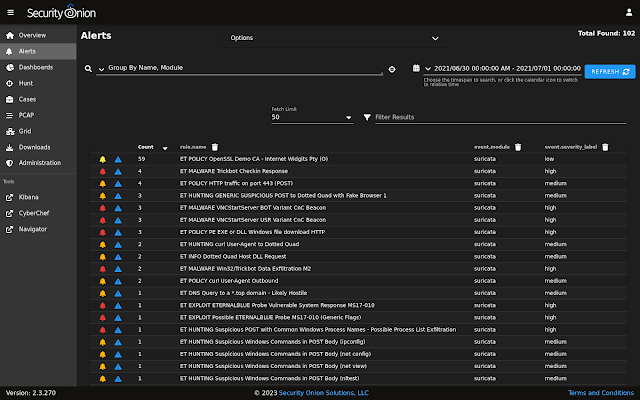Open the Terms and Conditions link
The width and height of the screenshot is (640, 400).
[x=601, y=393]
